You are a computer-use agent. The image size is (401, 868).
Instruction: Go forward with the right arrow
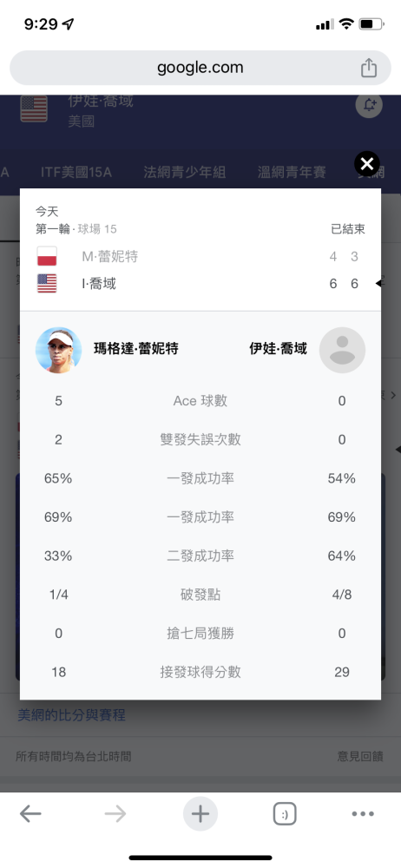point(115,814)
